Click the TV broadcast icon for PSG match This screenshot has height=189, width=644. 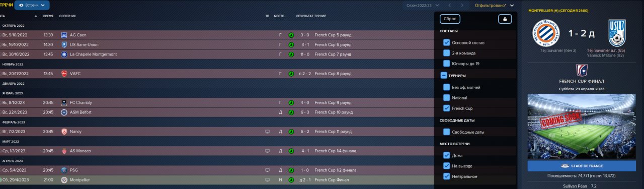[x=268, y=170]
